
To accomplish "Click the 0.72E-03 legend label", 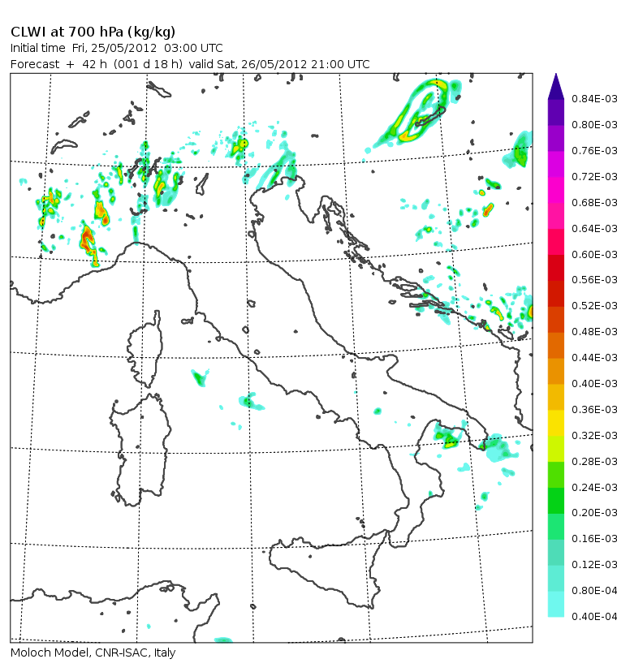I will pos(594,177).
